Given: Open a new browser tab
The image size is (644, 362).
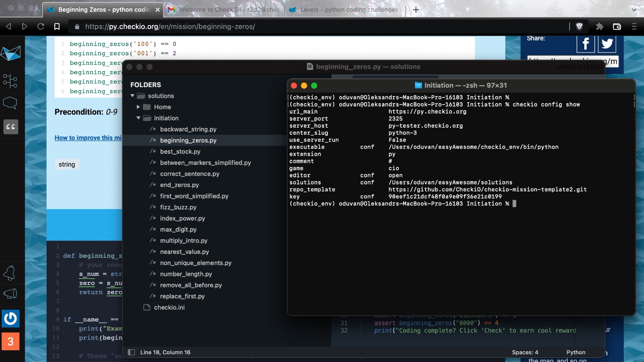Looking at the screenshot, I should (x=416, y=10).
